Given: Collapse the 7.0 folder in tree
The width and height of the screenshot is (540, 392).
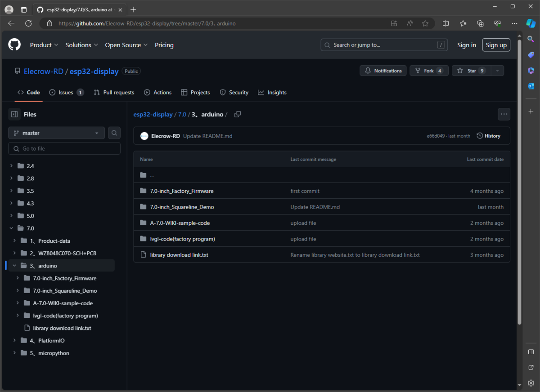Looking at the screenshot, I should tap(11, 228).
